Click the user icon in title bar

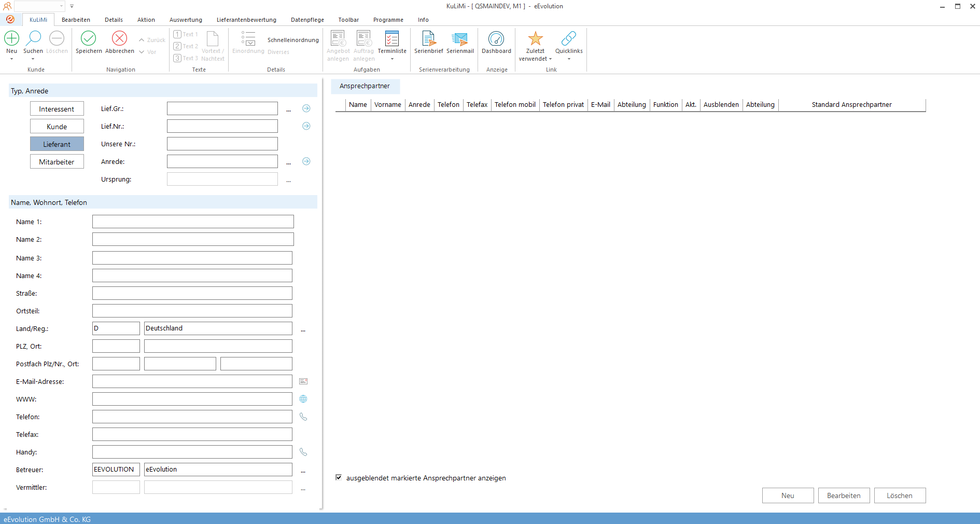pos(7,6)
